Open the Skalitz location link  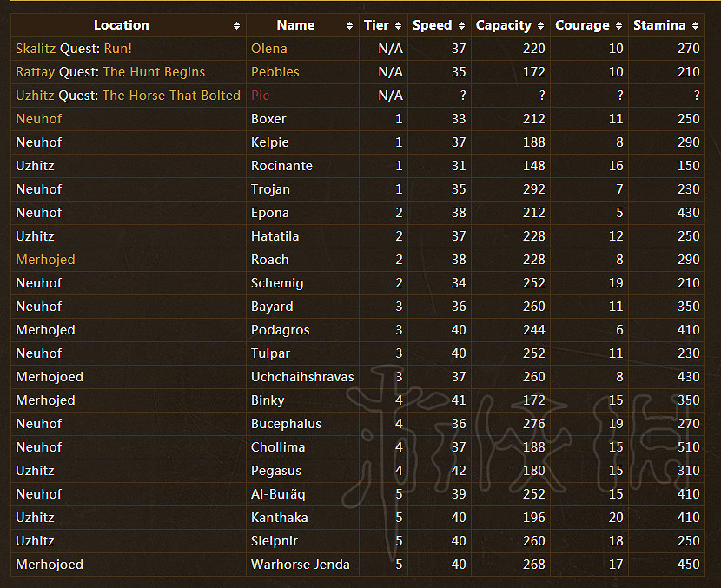click(x=36, y=49)
